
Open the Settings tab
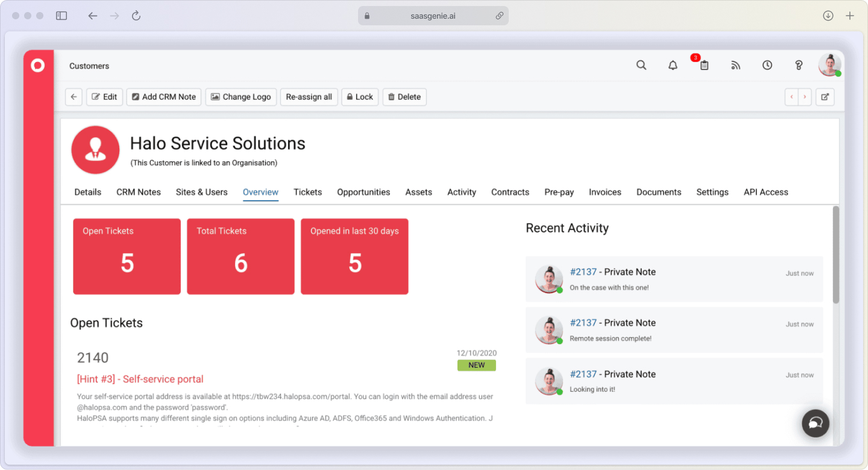[x=712, y=192]
